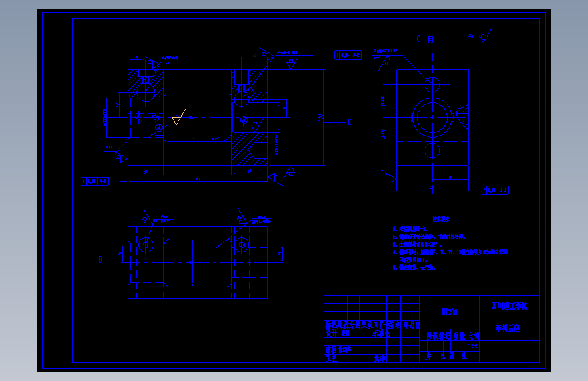Select the lower small hole circle in C view
Image resolution: width=588 pixels, height=381 pixels.
pos(432,151)
